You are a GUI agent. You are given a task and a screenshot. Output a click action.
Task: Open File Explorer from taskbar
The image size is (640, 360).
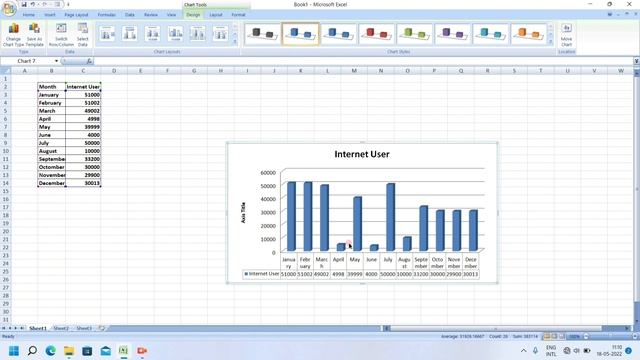pos(69,351)
